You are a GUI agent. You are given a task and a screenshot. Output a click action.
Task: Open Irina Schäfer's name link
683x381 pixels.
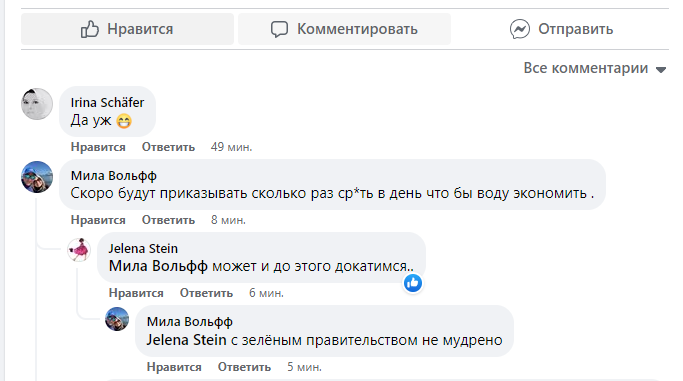pyautogui.click(x=107, y=102)
